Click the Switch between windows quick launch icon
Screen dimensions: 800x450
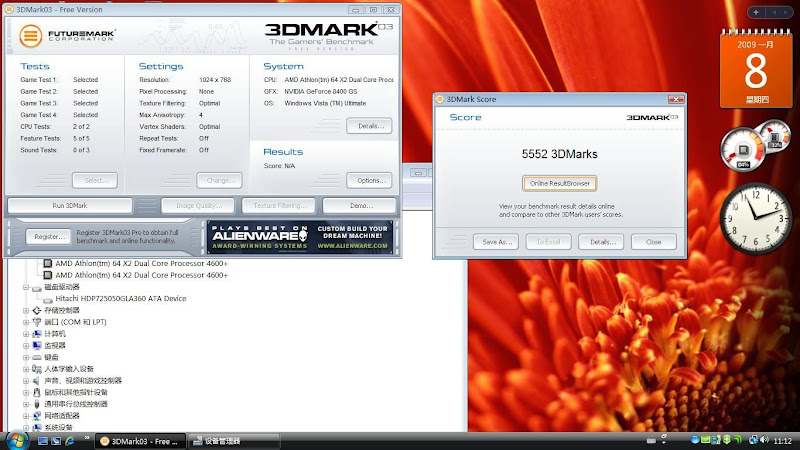(56, 441)
